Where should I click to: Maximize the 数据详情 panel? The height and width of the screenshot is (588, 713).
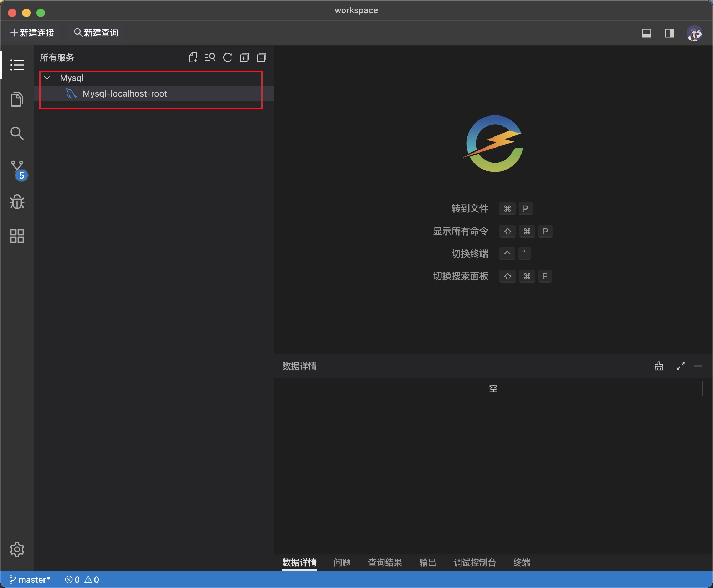[681, 366]
